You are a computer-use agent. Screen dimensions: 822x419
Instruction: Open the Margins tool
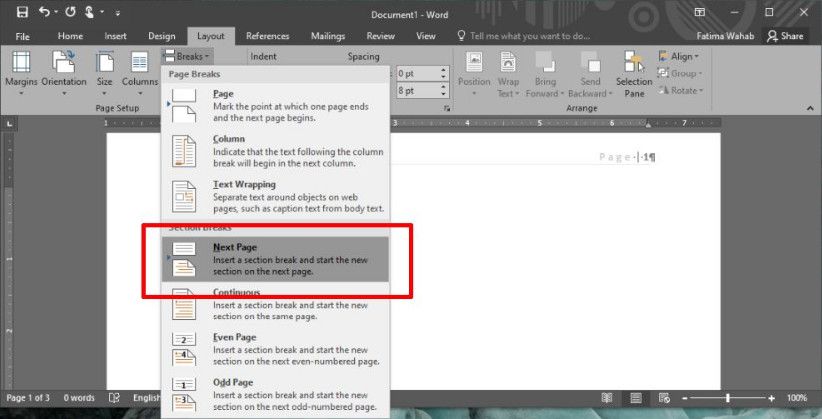pos(21,70)
